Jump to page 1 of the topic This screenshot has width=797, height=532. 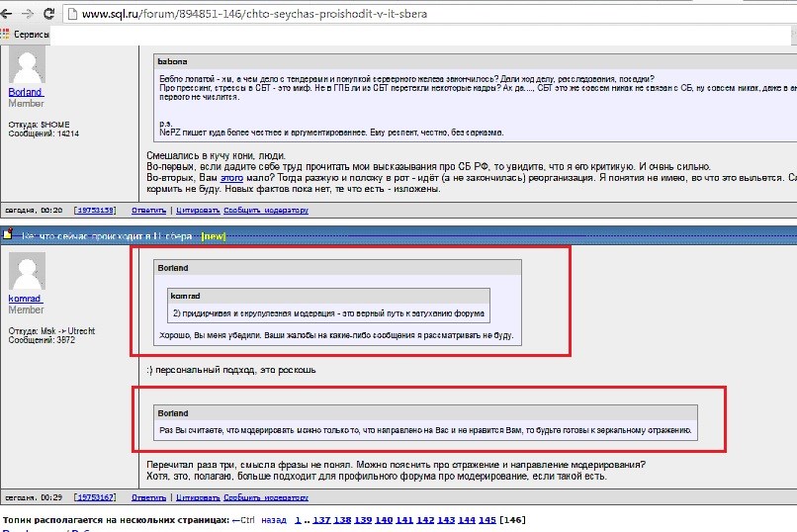tap(298, 520)
